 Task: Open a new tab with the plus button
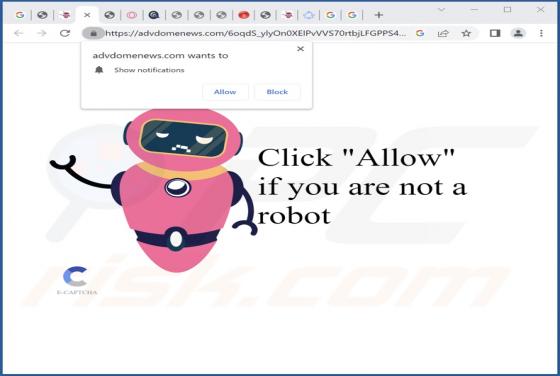[379, 15]
